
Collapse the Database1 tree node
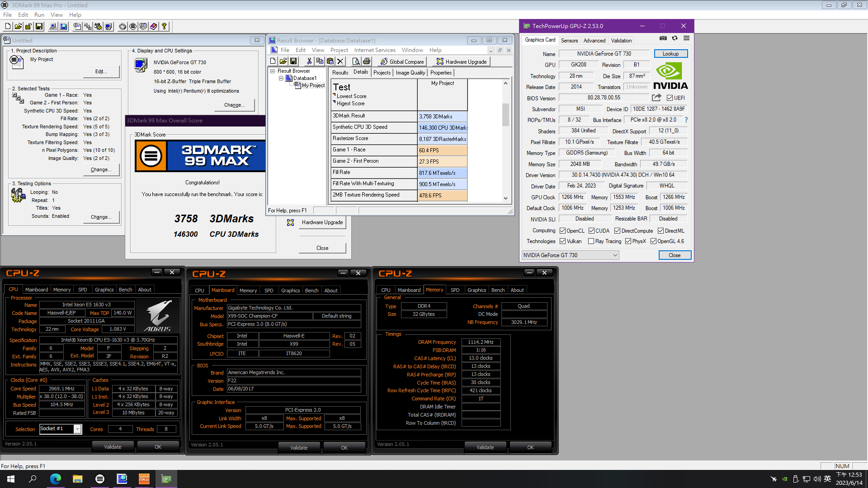pos(281,78)
